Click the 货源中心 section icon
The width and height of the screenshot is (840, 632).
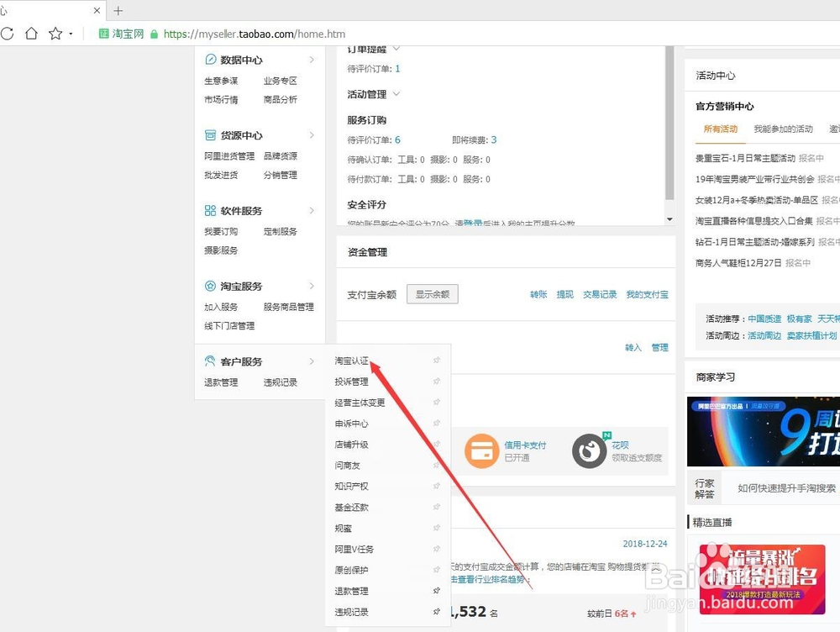(x=211, y=135)
